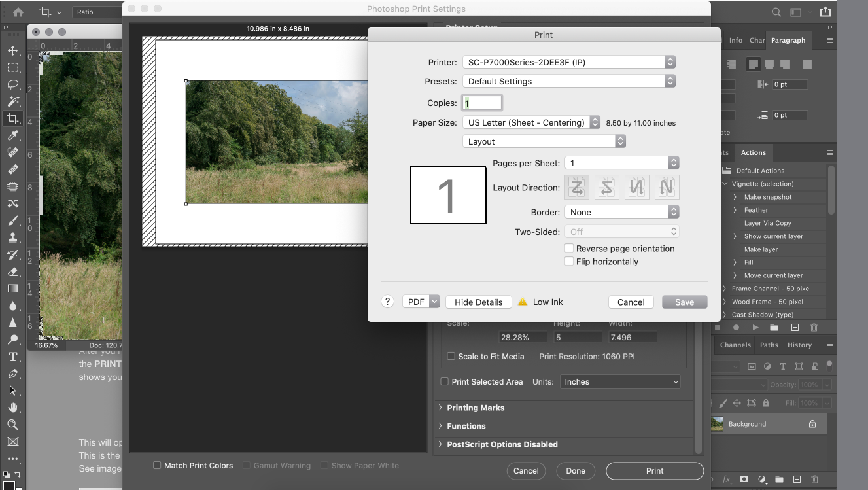Viewport: 868px width, 490px height.
Task: Click the Photoshop share icon
Action: [825, 12]
